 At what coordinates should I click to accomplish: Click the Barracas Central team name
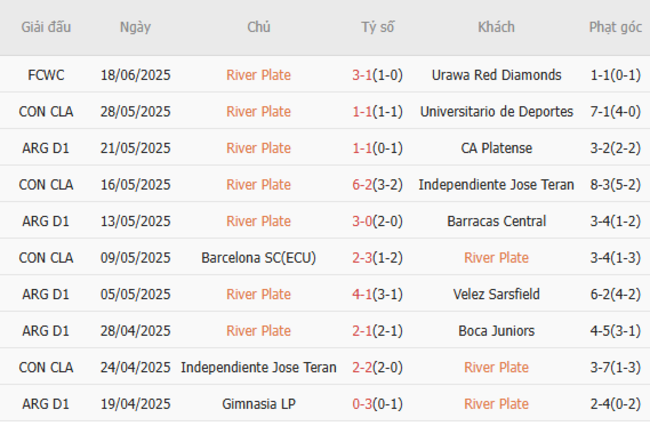496,221
